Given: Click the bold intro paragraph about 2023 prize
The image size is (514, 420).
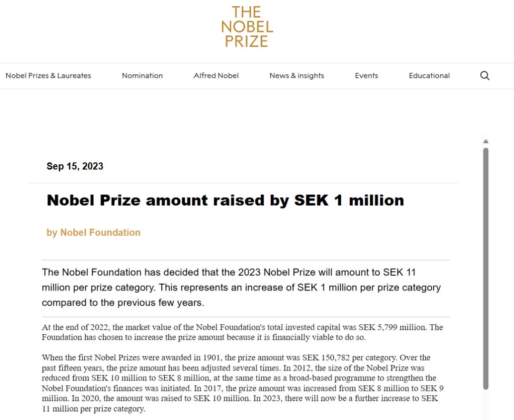Looking at the screenshot, I should (x=241, y=287).
